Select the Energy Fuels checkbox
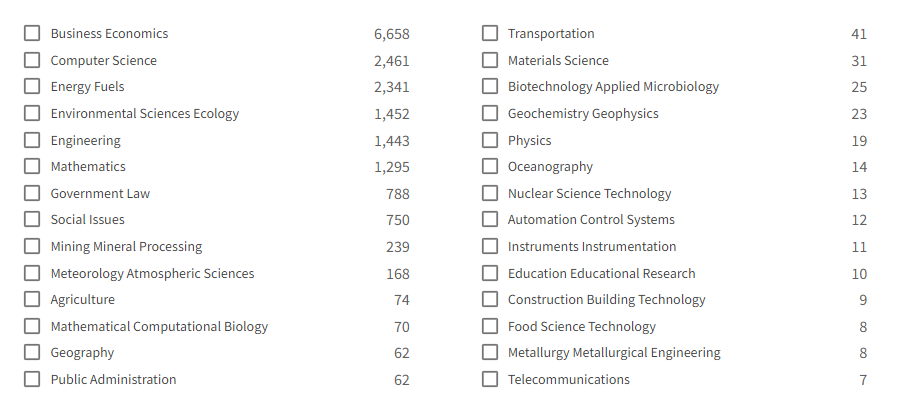901x402 pixels. tap(32, 86)
